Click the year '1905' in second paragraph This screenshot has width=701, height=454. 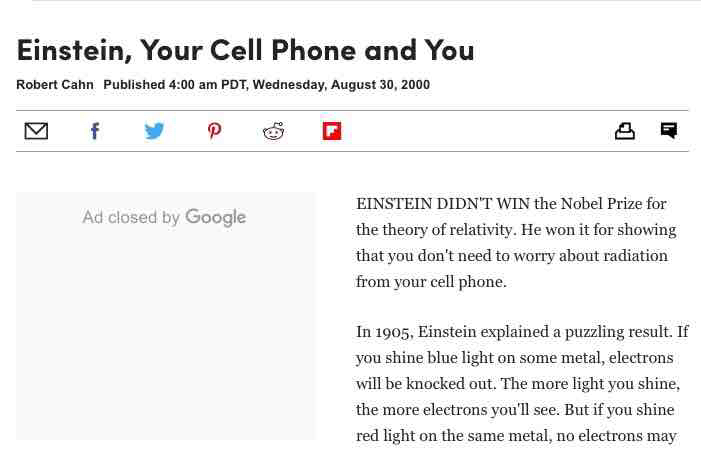pyautogui.click(x=392, y=332)
